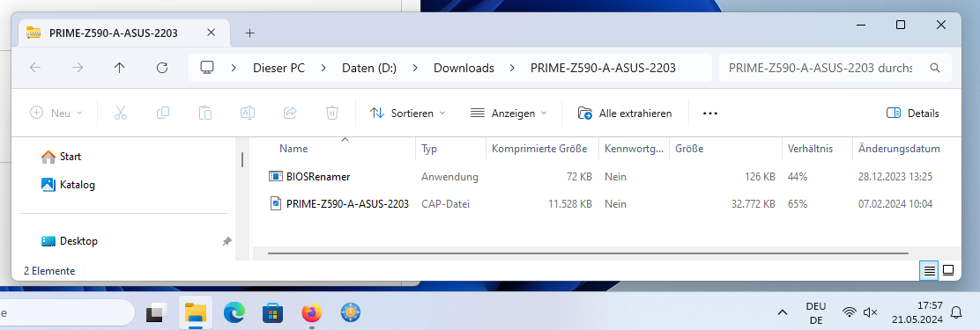Expand chevron after Daten (D:)
Image resolution: width=980 pixels, height=330 pixels.
[x=415, y=68]
